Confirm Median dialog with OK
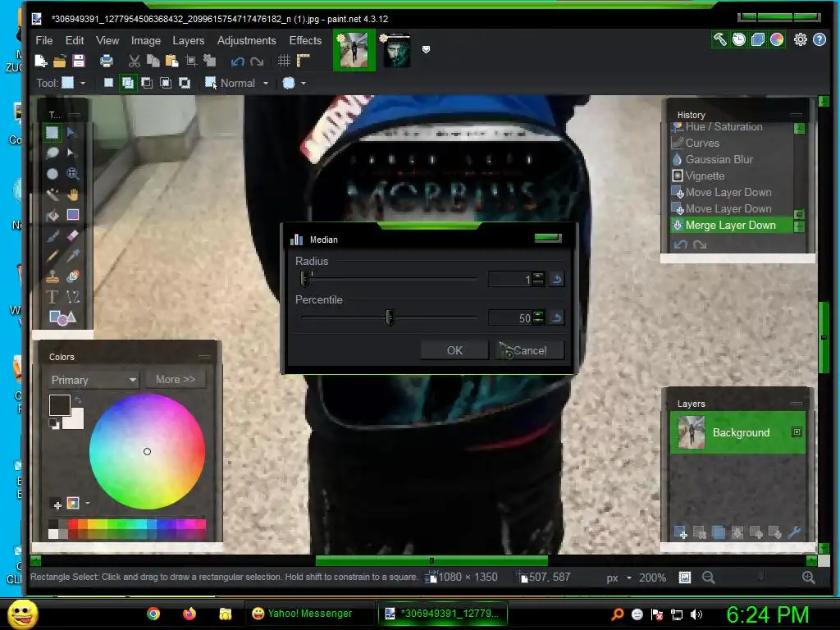This screenshot has height=630, width=840. click(x=454, y=350)
